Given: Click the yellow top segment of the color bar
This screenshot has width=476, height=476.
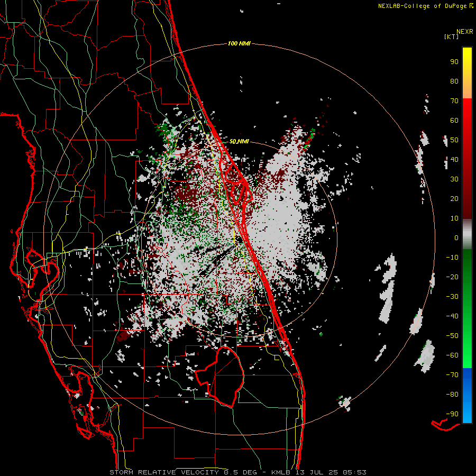Looking at the screenshot, I should point(467,73).
